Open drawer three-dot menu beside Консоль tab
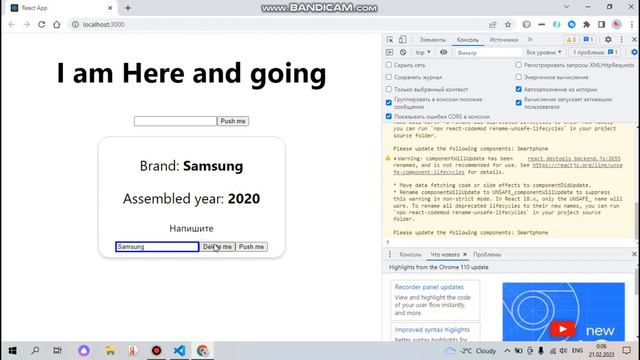 pyautogui.click(x=390, y=254)
